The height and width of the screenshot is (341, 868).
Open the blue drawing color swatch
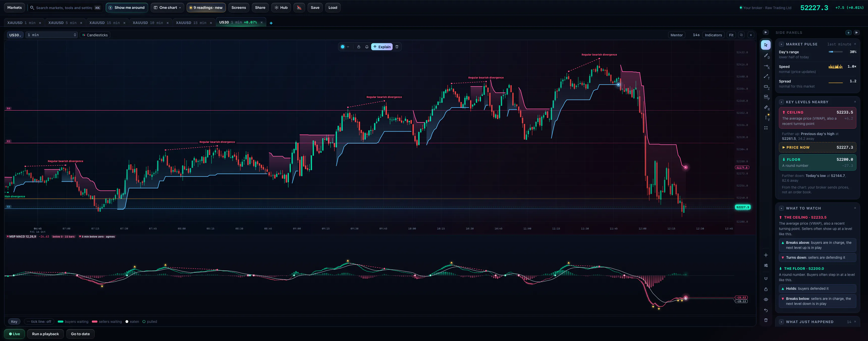pos(343,47)
